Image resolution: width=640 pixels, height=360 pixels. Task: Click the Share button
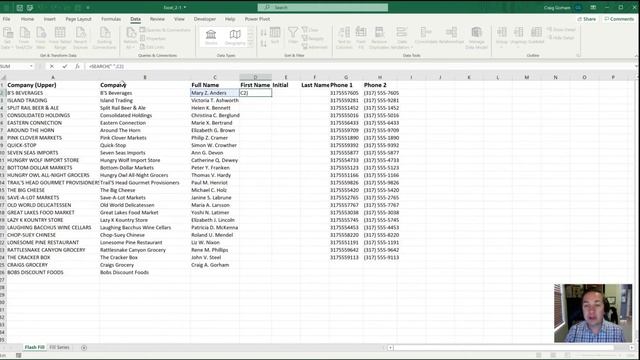point(587,19)
